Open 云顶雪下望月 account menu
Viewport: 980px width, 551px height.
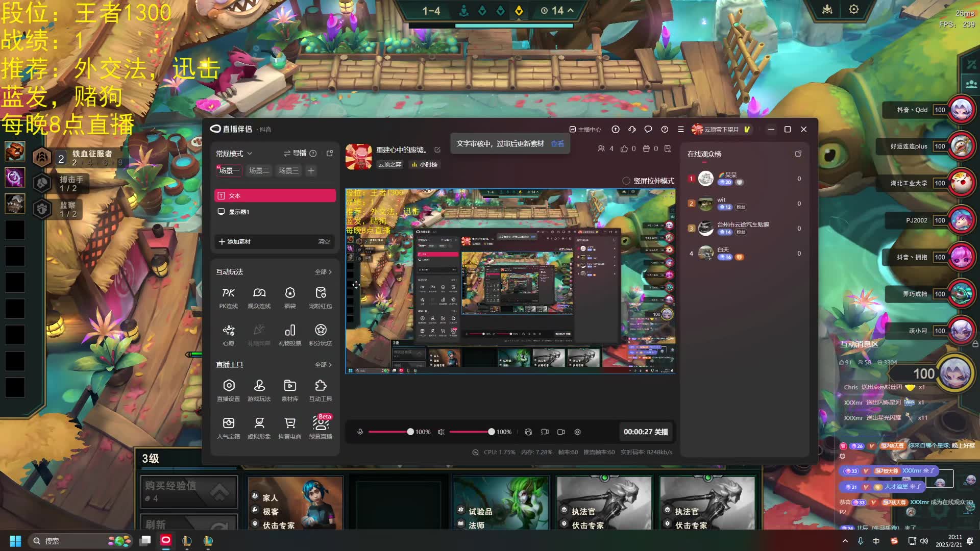tap(721, 130)
